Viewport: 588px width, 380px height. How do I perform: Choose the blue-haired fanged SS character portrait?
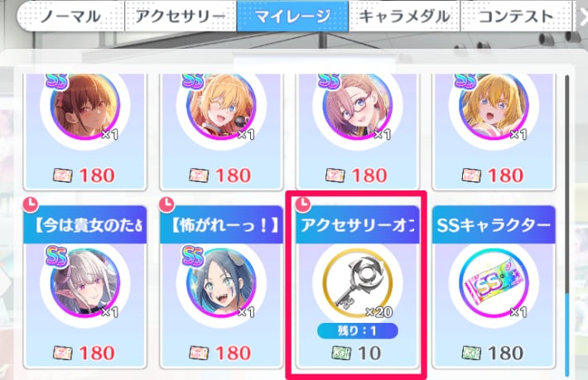(x=221, y=283)
